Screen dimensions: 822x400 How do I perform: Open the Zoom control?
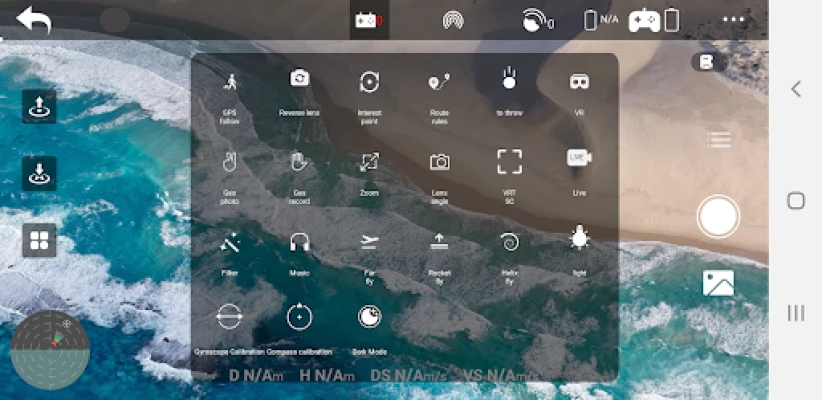369,162
